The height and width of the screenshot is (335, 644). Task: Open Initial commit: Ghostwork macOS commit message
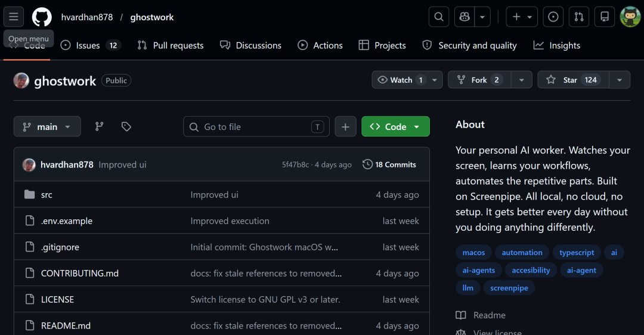(x=264, y=247)
